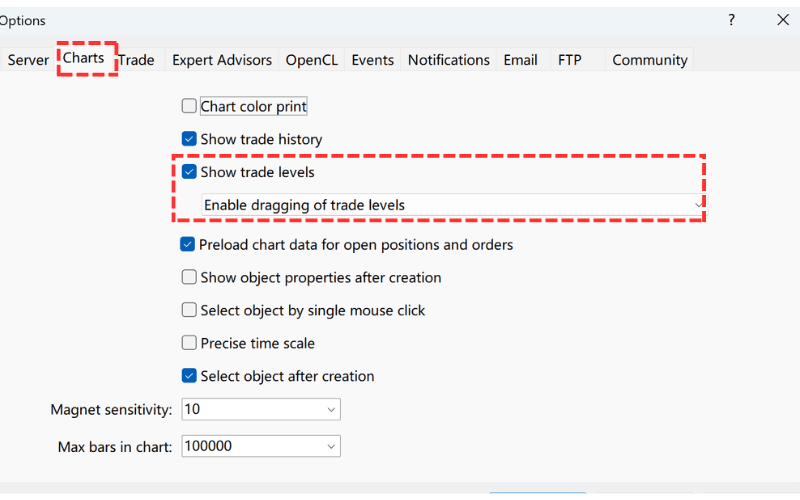Switch to the Server tab
The height and width of the screenshot is (500, 800).
click(x=28, y=60)
